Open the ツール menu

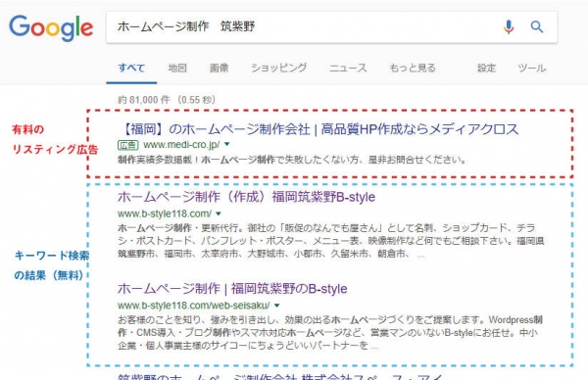pyautogui.click(x=532, y=68)
